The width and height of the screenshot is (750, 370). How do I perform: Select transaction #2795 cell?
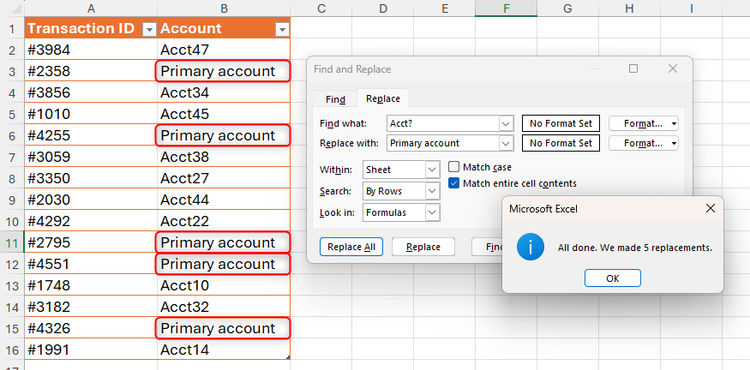91,243
